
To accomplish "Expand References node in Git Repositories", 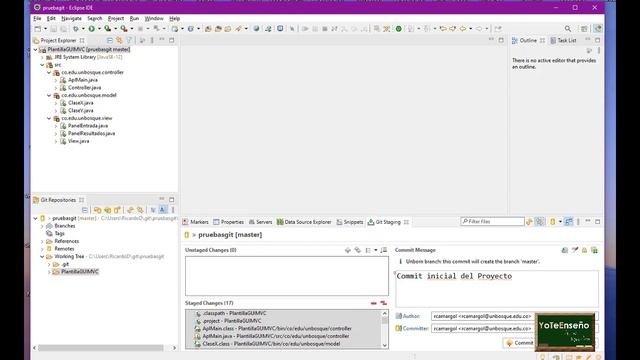I will tap(42, 241).
